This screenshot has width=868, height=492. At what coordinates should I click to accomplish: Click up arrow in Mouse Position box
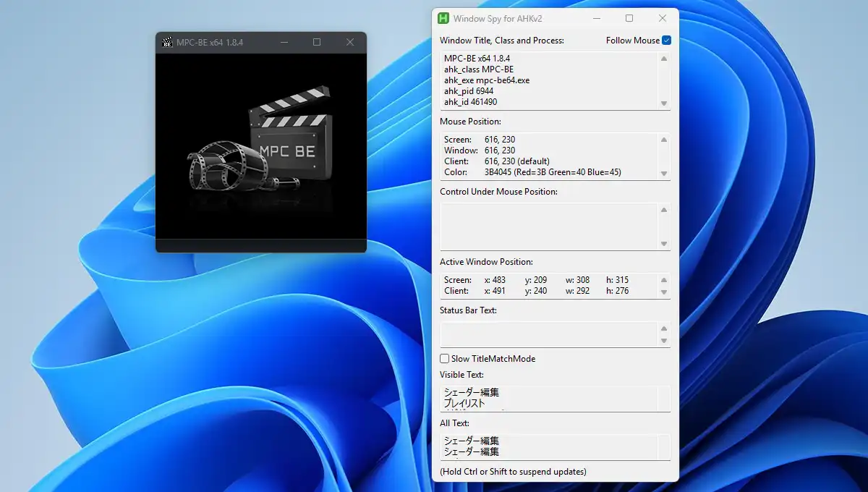click(664, 140)
